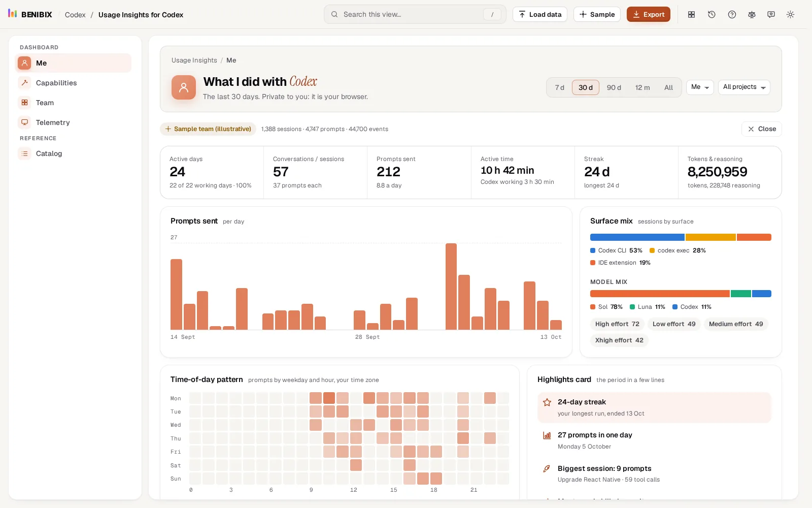The image size is (812, 508).
Task: Click the Conversations 57 value
Action: pyautogui.click(x=281, y=172)
